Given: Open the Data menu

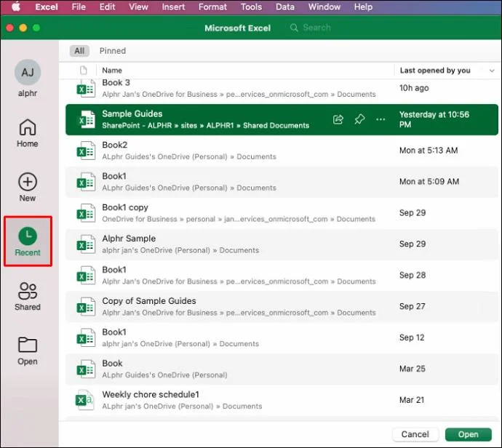Looking at the screenshot, I should pyautogui.click(x=285, y=7).
